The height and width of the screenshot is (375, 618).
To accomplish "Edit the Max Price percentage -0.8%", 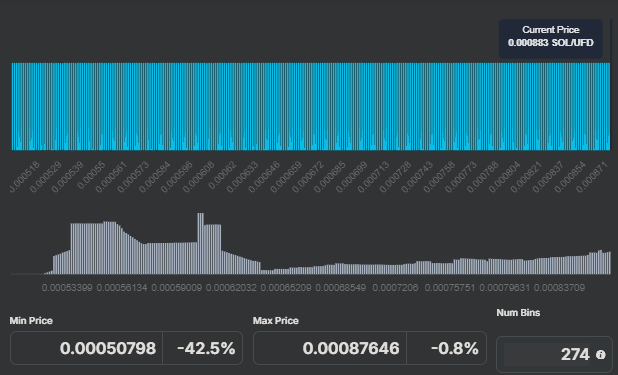I will pos(447,348).
